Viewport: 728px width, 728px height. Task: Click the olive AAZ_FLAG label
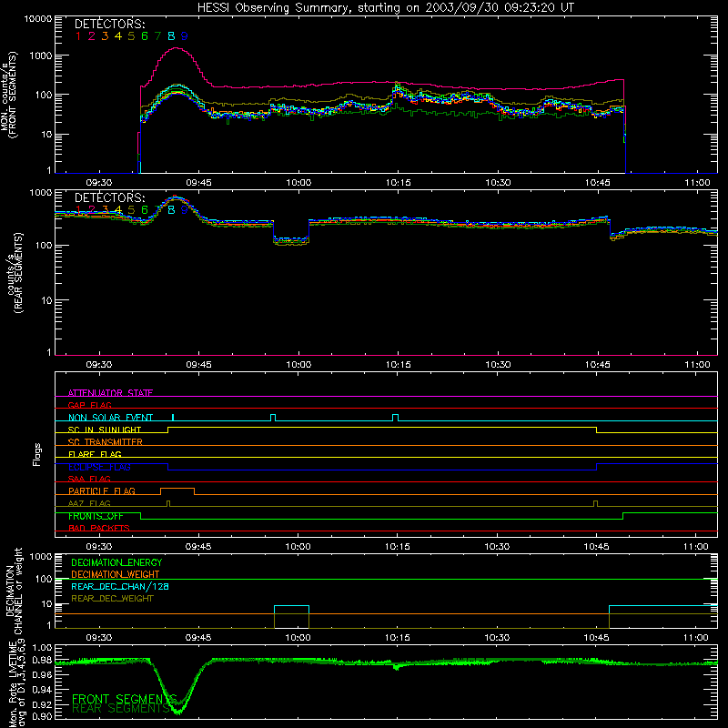(x=89, y=503)
